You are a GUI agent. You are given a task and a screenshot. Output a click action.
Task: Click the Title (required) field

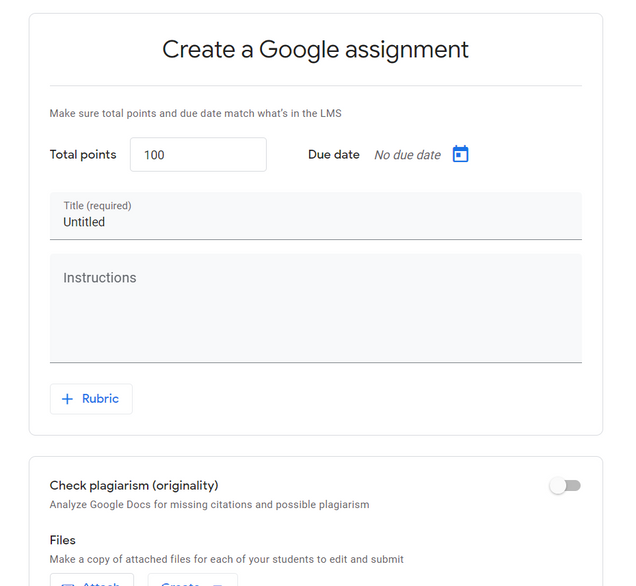coord(316,216)
